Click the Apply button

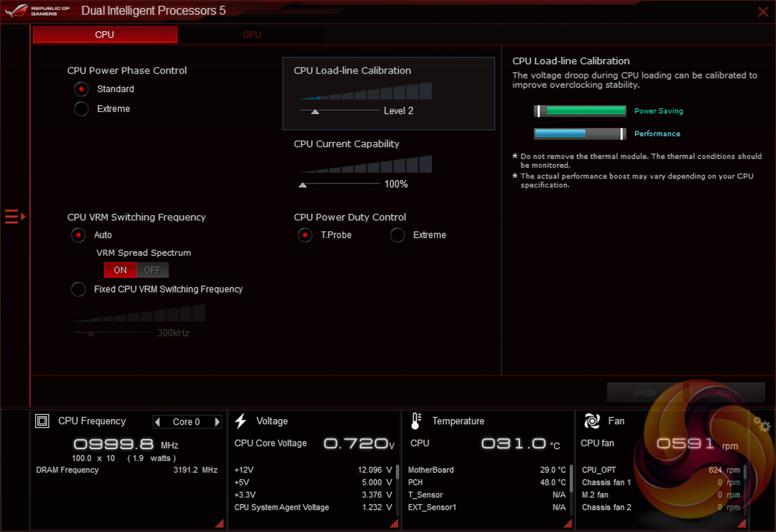pos(727,392)
